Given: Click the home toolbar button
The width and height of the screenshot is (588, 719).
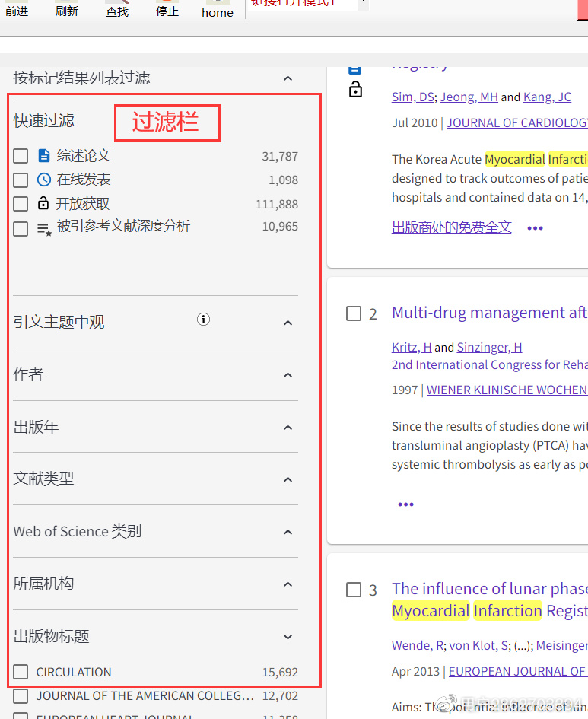Looking at the screenshot, I should pyautogui.click(x=218, y=10).
